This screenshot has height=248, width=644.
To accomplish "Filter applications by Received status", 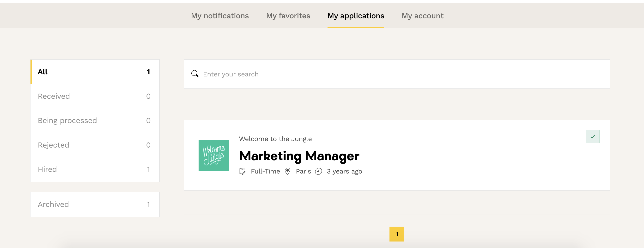I will click(95, 96).
